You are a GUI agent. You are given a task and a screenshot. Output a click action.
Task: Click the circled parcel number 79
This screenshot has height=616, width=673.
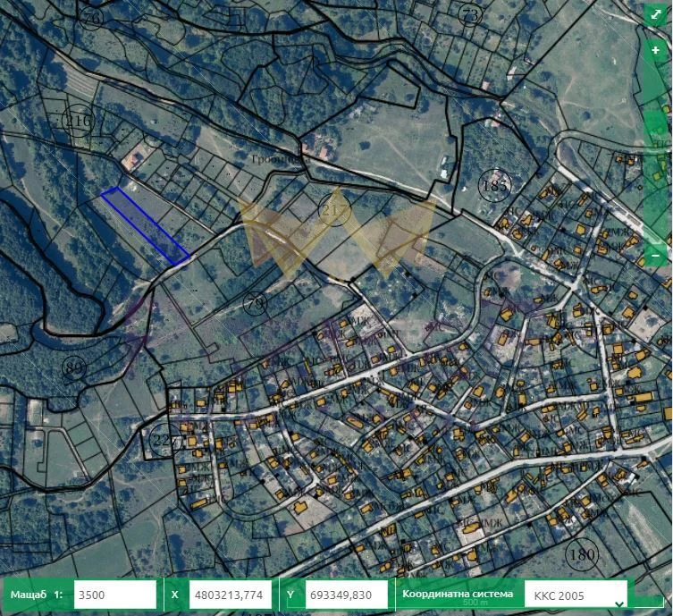[256, 304]
